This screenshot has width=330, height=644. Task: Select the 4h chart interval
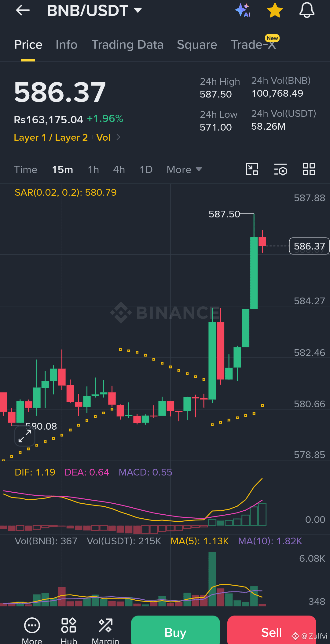click(119, 169)
